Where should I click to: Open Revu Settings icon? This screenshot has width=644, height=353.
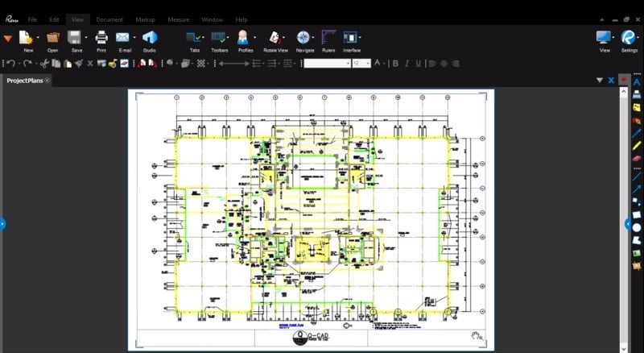tap(628, 37)
